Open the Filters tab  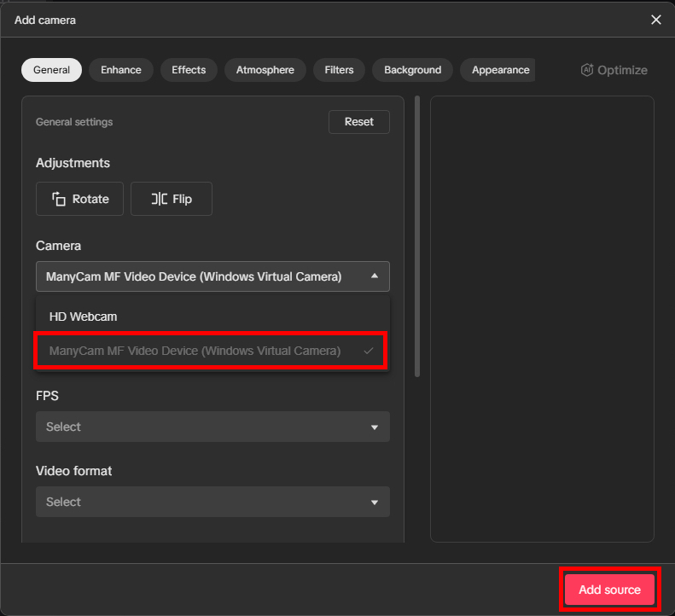click(339, 70)
